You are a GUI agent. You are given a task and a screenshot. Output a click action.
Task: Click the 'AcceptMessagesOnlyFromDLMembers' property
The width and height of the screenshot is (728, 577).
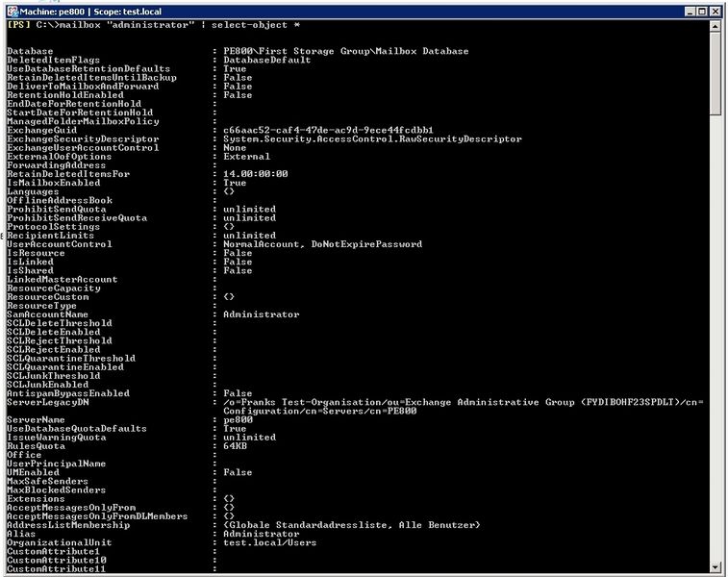point(97,516)
